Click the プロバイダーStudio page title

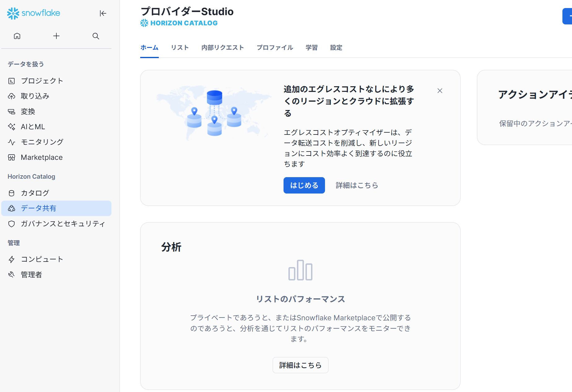pos(187,11)
